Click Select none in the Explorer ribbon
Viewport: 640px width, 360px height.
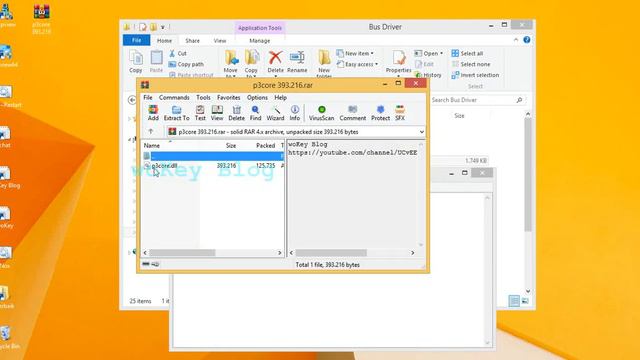tap(471, 64)
